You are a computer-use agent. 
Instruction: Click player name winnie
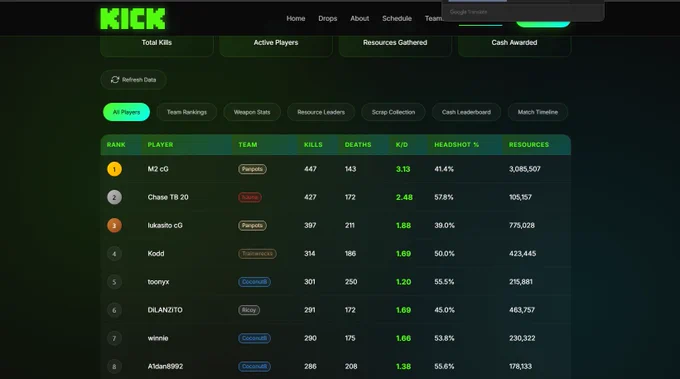click(158, 338)
